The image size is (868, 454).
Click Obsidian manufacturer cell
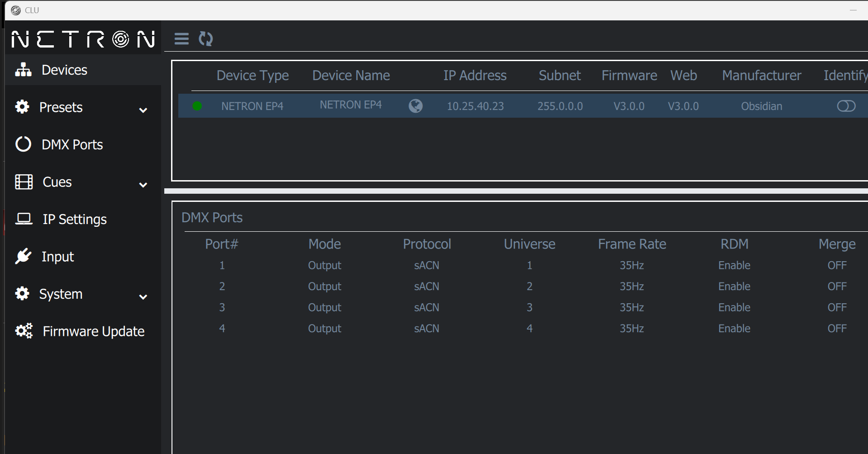762,106
